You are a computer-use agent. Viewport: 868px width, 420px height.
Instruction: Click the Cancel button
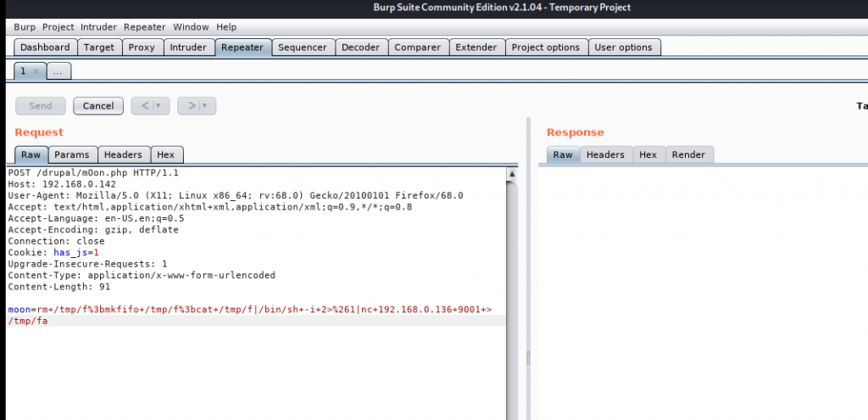click(x=98, y=106)
